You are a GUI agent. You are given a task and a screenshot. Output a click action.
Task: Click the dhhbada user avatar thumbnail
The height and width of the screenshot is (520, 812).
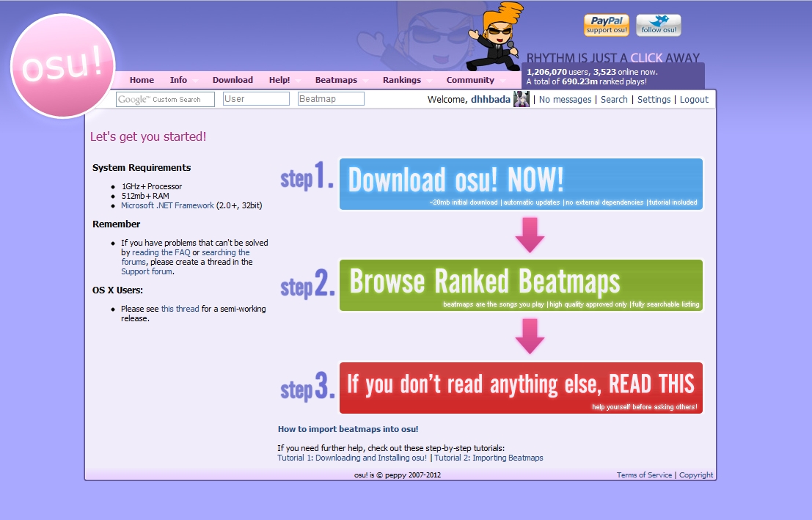[x=522, y=100]
